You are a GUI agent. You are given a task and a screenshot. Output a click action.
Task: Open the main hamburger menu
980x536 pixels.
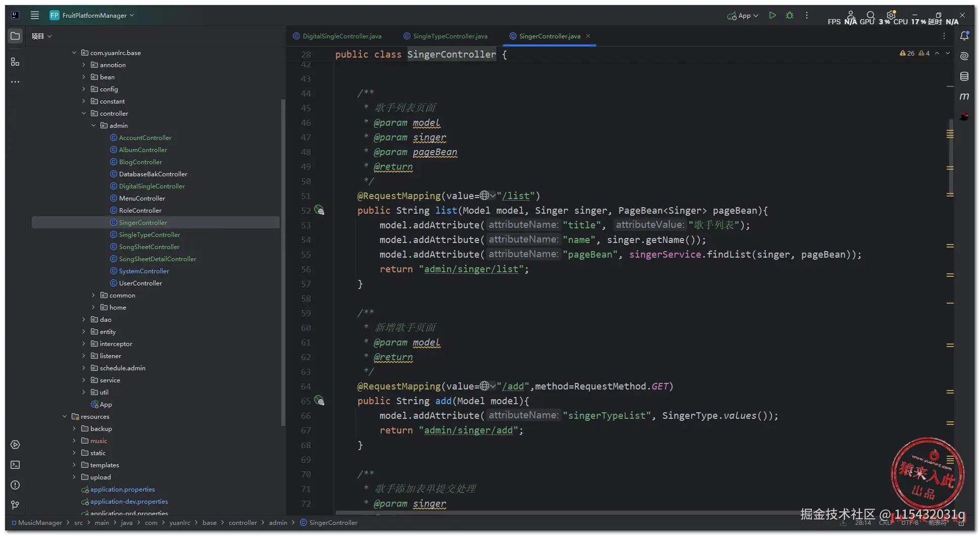(35, 15)
